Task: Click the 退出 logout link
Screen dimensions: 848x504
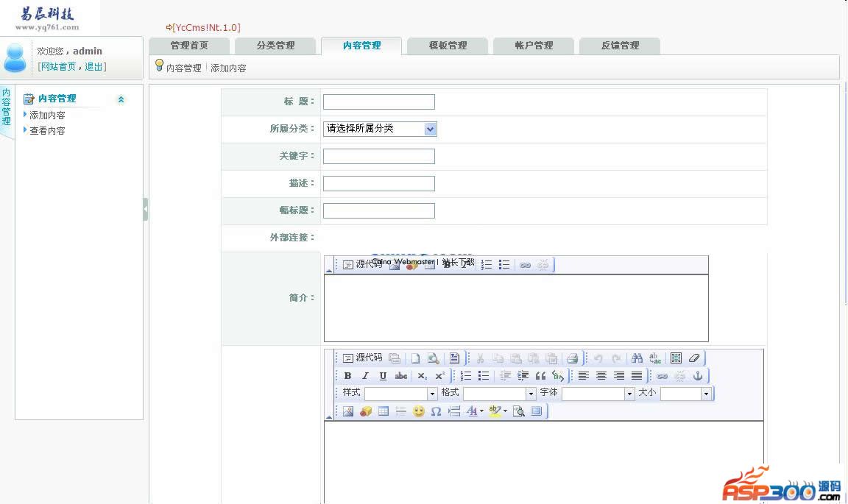Action: click(x=93, y=67)
